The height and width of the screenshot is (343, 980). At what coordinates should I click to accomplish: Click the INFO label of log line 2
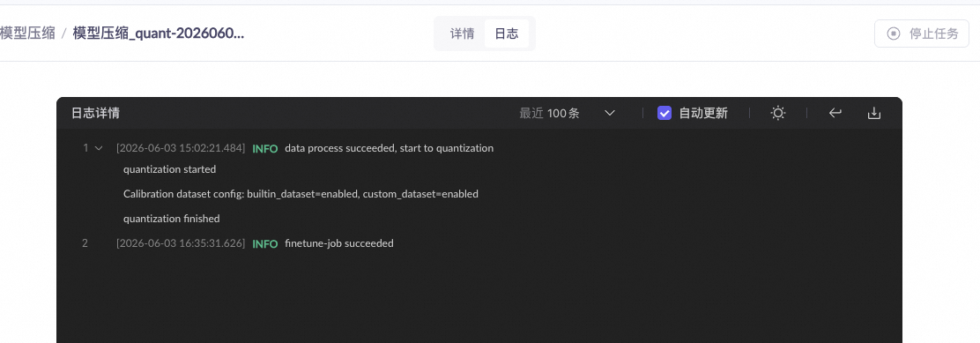click(x=265, y=243)
